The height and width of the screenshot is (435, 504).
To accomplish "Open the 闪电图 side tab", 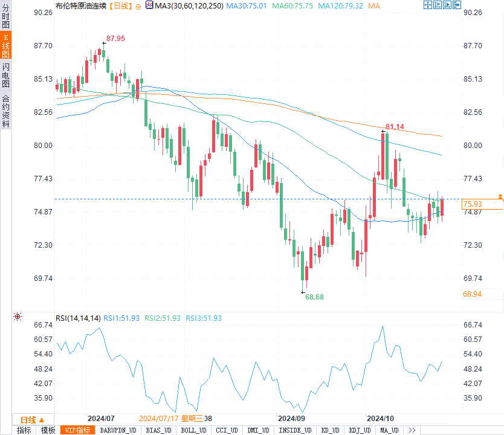I will [5, 76].
